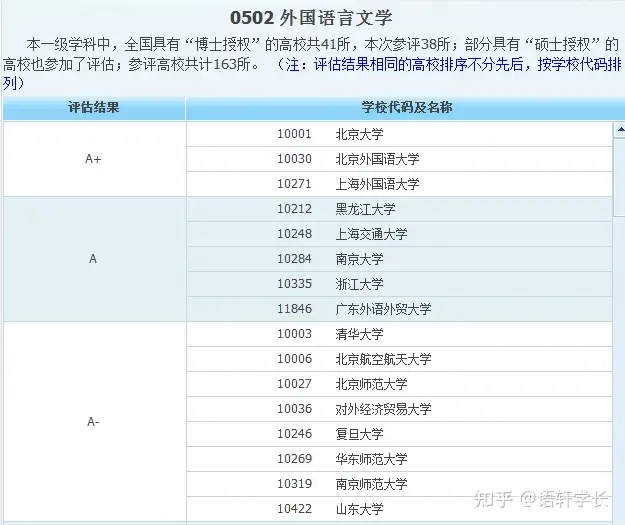Click the row 上海交通大学
The image size is (625, 525).
click(x=399, y=234)
